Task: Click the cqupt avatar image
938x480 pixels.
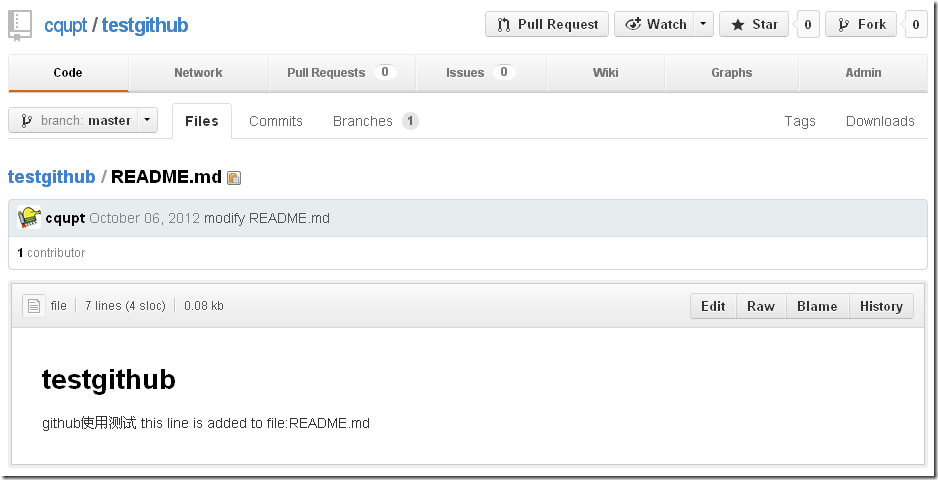Action: (x=29, y=217)
